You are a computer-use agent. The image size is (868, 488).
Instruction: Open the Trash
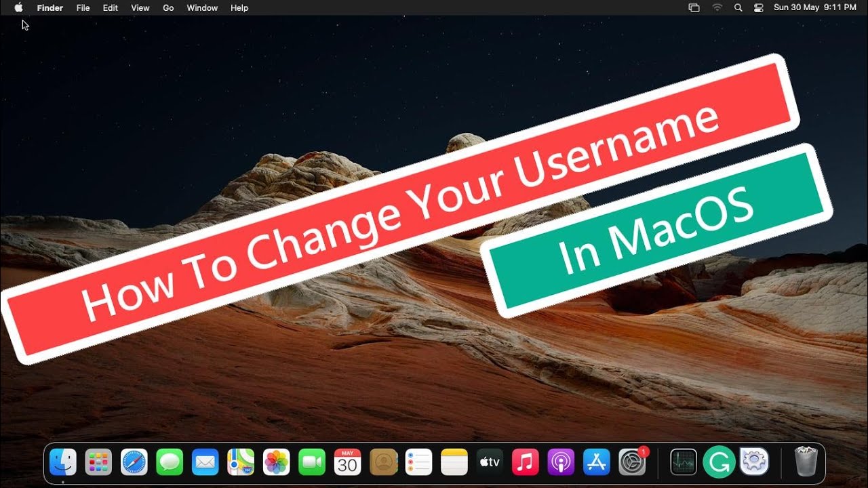(x=806, y=462)
